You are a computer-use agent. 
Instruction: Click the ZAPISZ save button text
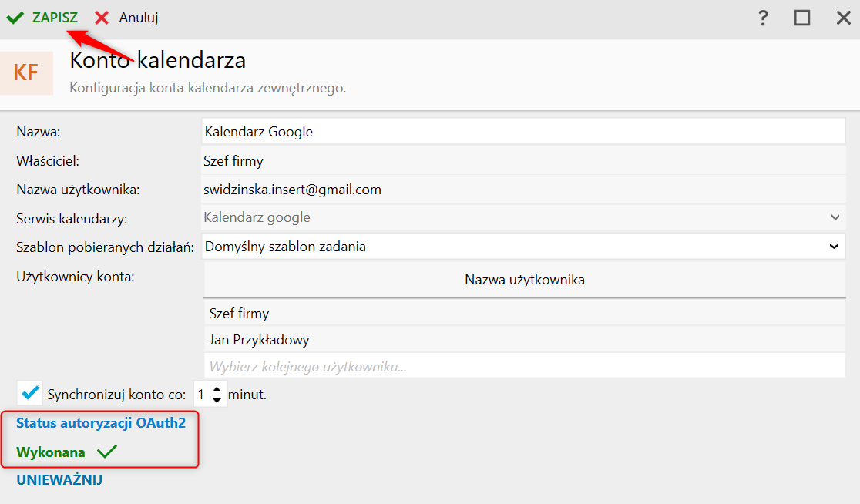[x=55, y=18]
